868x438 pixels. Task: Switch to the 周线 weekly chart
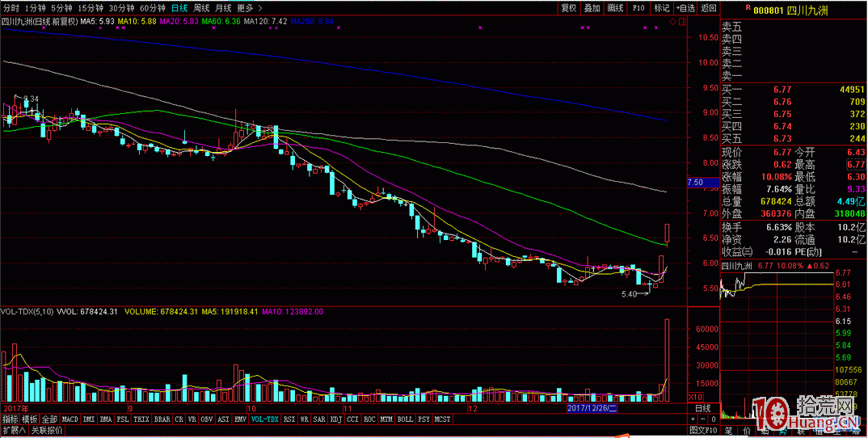tap(201, 8)
